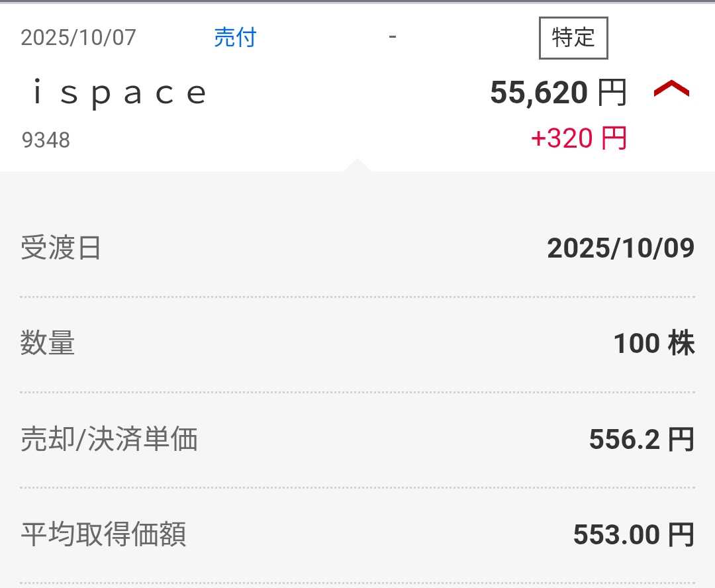Select the settlement date 2025/10/09

click(620, 248)
